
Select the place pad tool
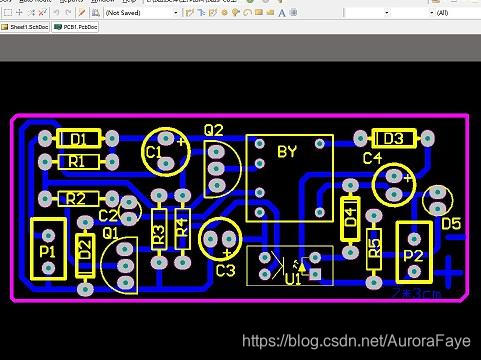click(x=224, y=13)
